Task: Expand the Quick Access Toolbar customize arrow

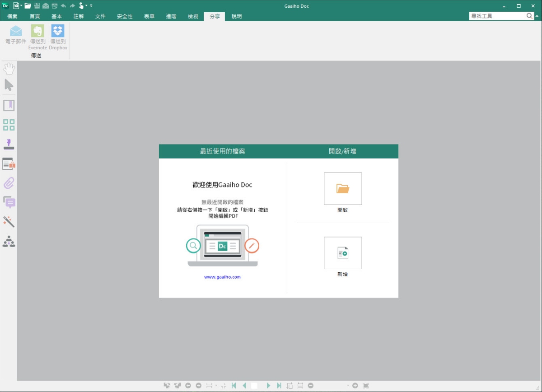Action: click(91, 6)
